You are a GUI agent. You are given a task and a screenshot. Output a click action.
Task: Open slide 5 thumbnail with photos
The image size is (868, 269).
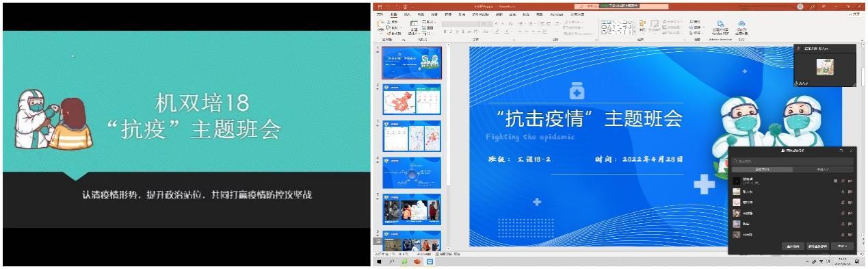(412, 209)
